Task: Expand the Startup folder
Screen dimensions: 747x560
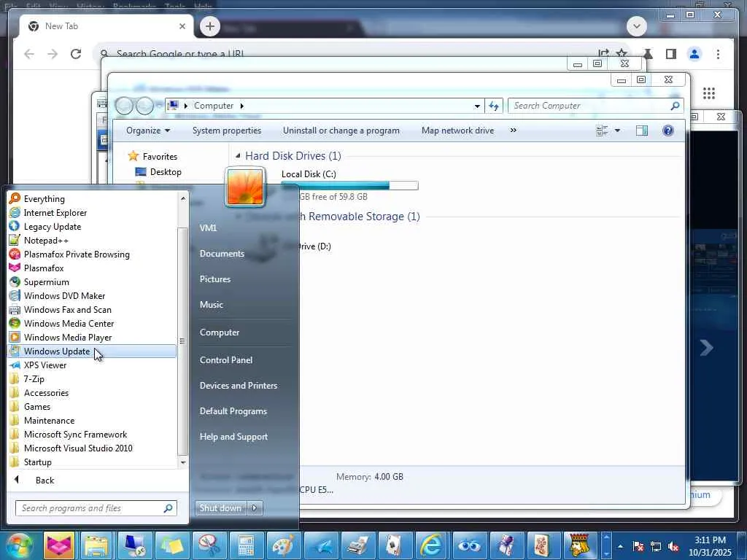Action: [x=38, y=462]
